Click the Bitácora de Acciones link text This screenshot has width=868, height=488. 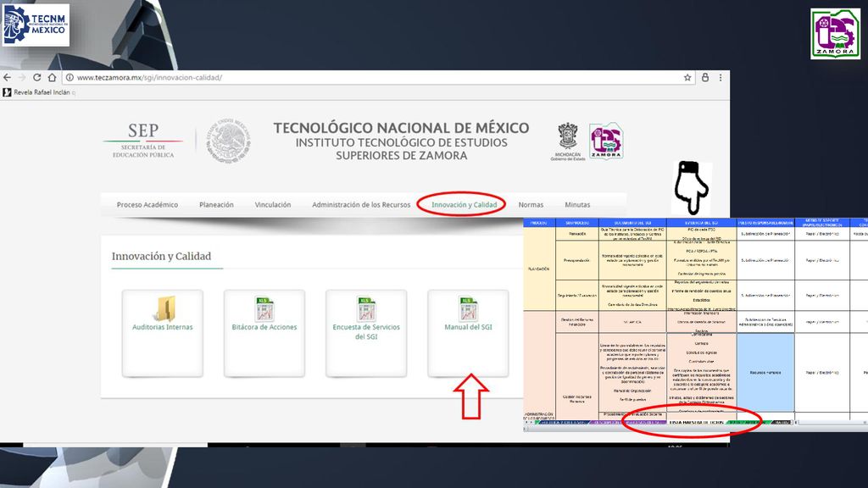coord(264,327)
